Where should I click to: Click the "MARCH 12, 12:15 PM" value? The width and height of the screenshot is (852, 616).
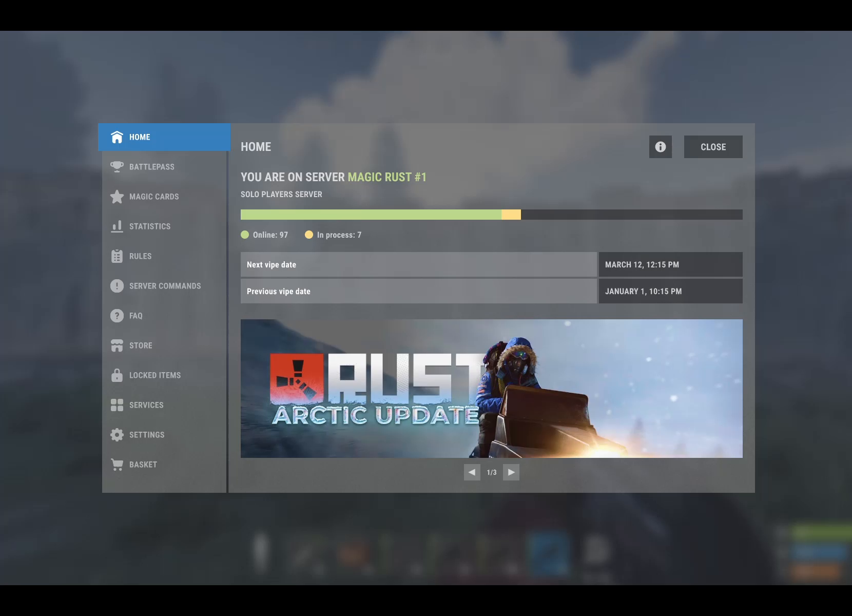pyautogui.click(x=642, y=265)
